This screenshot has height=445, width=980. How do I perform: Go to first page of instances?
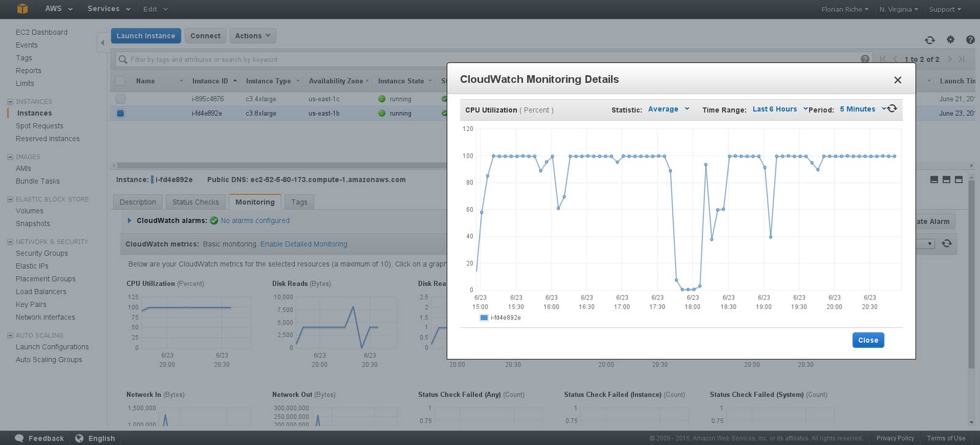tap(883, 59)
